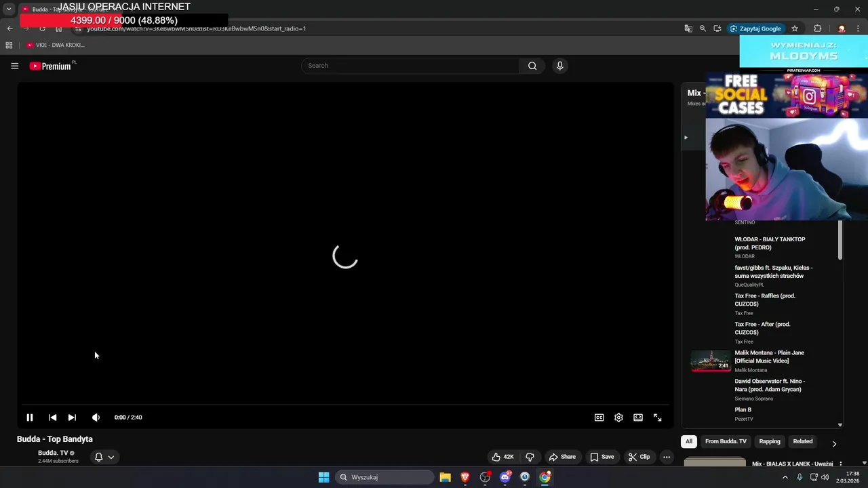The height and width of the screenshot is (488, 868).
Task: Toggle closed captions in the player
Action: point(599,418)
